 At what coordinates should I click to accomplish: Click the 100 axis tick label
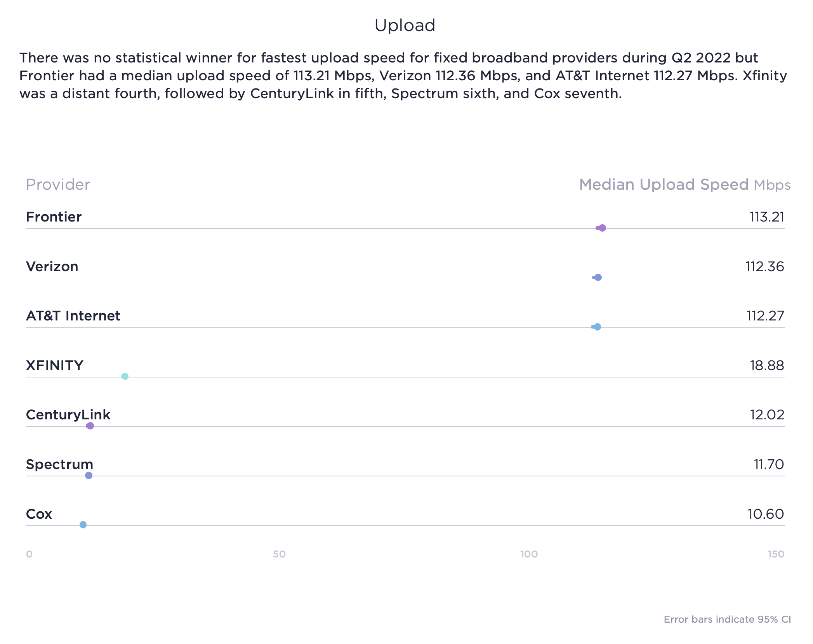coord(529,554)
